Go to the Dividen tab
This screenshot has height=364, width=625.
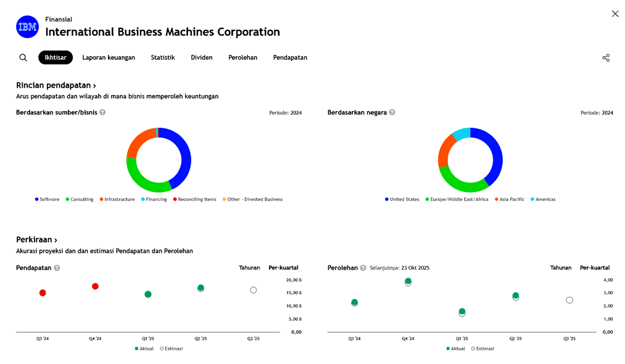201,57
